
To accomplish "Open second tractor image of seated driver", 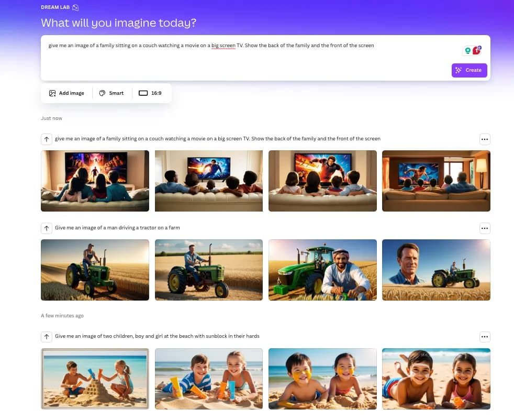I will [x=209, y=270].
